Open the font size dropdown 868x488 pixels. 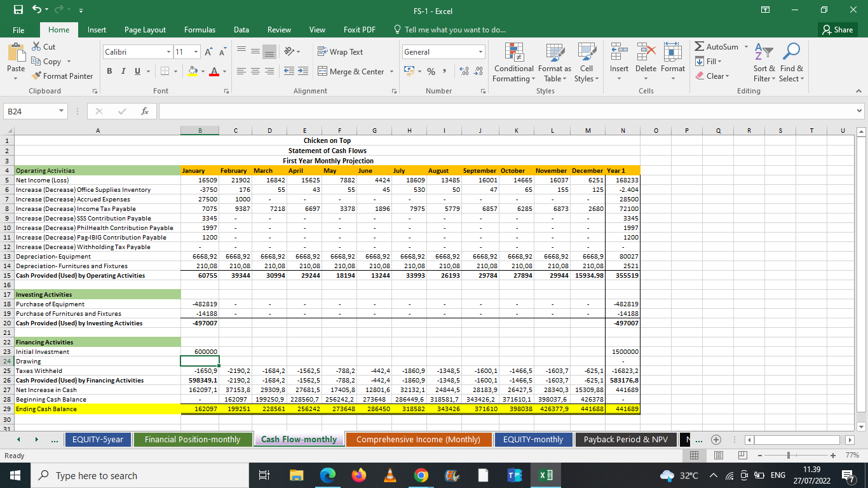coord(196,52)
